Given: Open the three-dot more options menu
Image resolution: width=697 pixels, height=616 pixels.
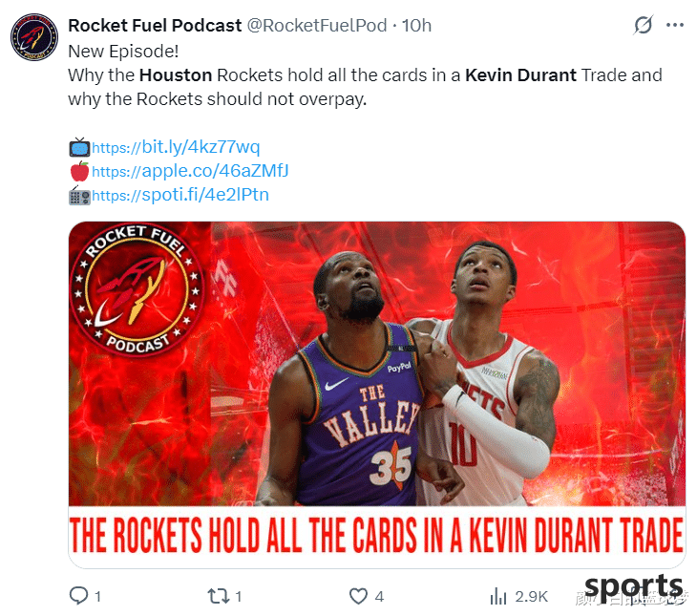Looking at the screenshot, I should coord(675,26).
